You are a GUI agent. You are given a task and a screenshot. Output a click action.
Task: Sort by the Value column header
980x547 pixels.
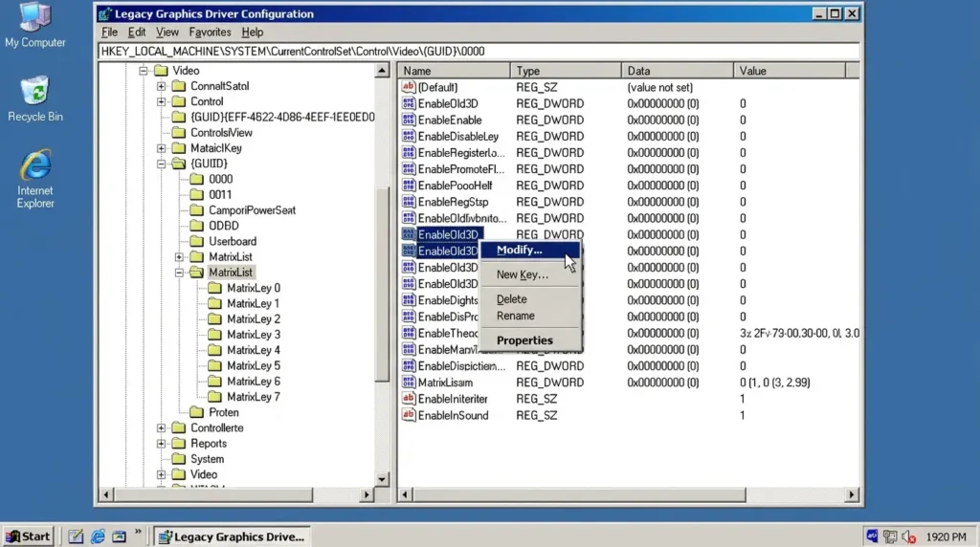click(790, 71)
